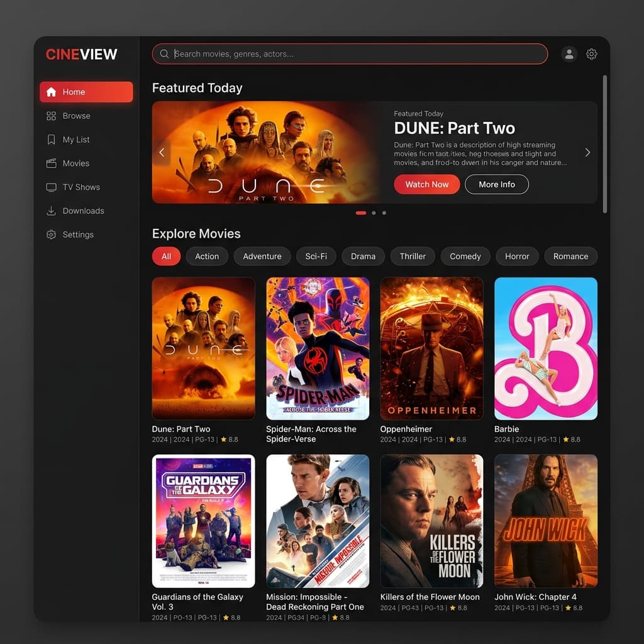Open the Mission: Impossible poster card
644x644 pixels.
click(318, 521)
